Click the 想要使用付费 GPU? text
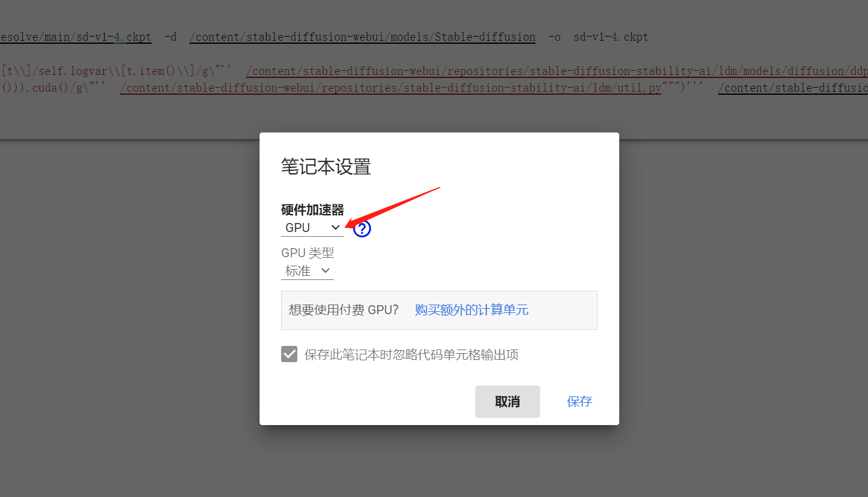This screenshot has width=868, height=497. click(343, 310)
